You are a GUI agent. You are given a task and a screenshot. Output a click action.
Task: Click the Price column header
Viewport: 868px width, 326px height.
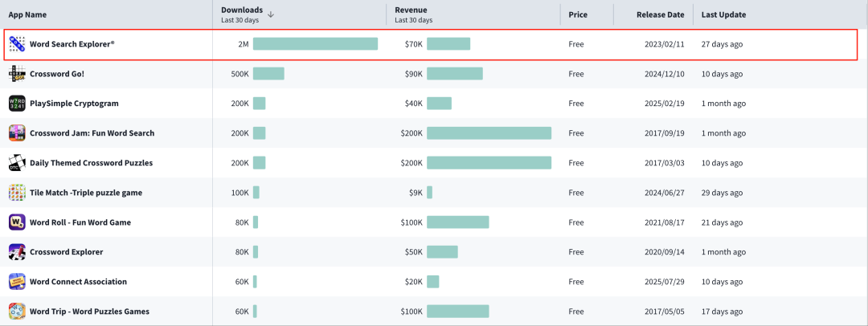tap(577, 14)
